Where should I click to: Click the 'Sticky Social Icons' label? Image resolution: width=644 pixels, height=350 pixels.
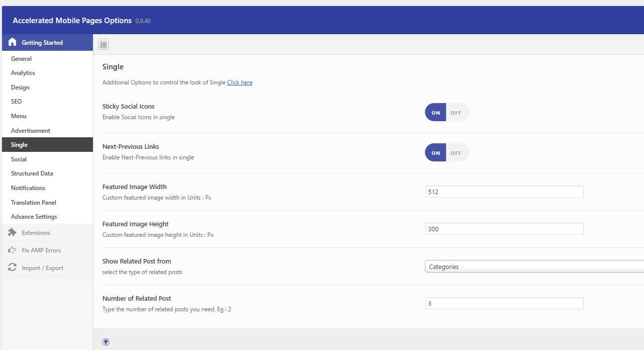tap(129, 107)
